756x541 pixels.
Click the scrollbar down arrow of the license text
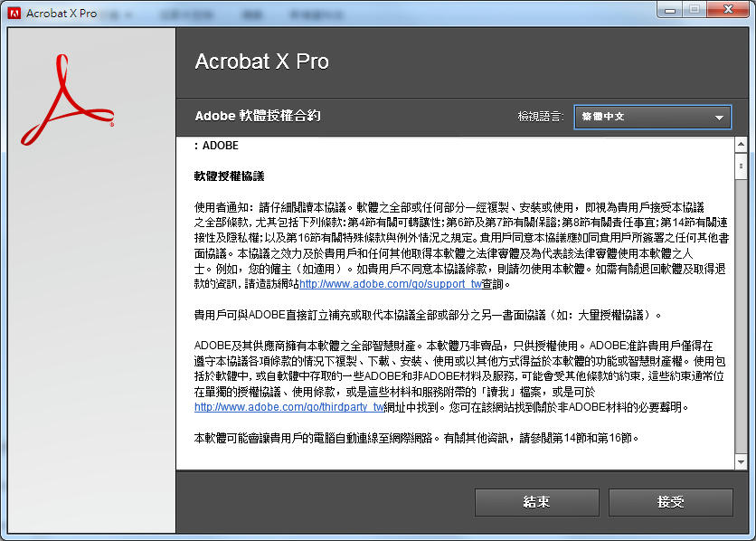[x=741, y=462]
